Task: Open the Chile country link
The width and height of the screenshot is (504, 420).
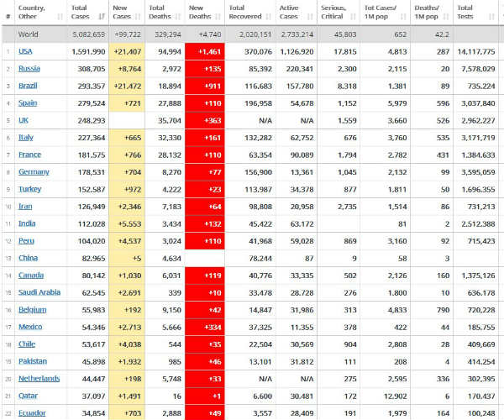Action: point(27,344)
